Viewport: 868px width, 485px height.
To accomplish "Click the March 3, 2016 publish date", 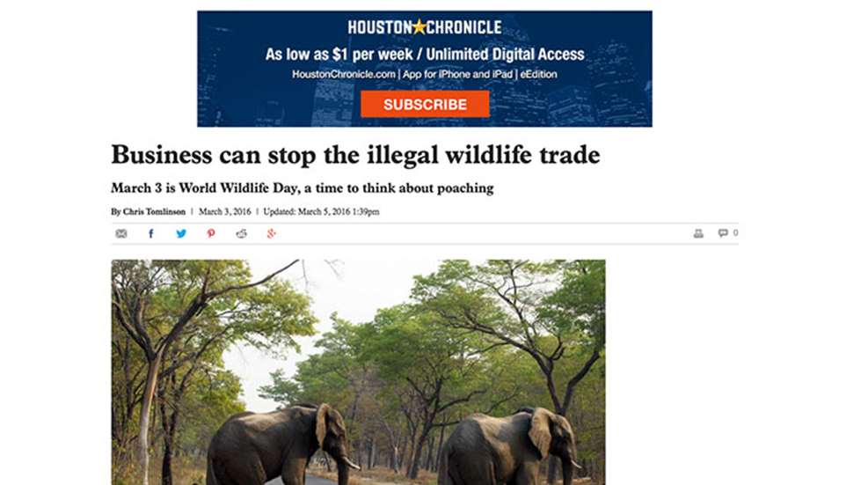I will point(225,212).
